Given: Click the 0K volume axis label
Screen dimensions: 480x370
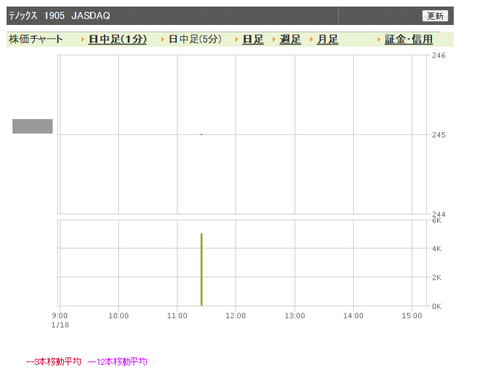Looking at the screenshot, I should click(437, 306).
